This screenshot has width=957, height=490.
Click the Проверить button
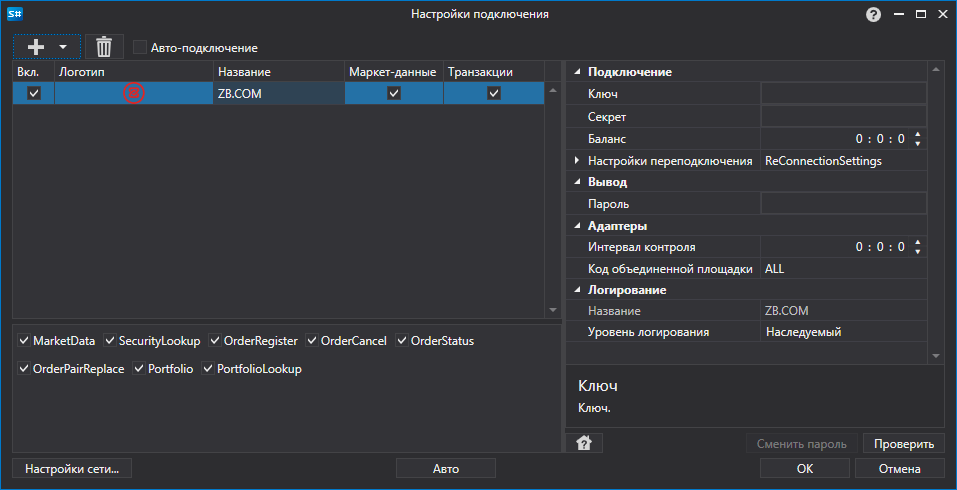click(x=904, y=444)
